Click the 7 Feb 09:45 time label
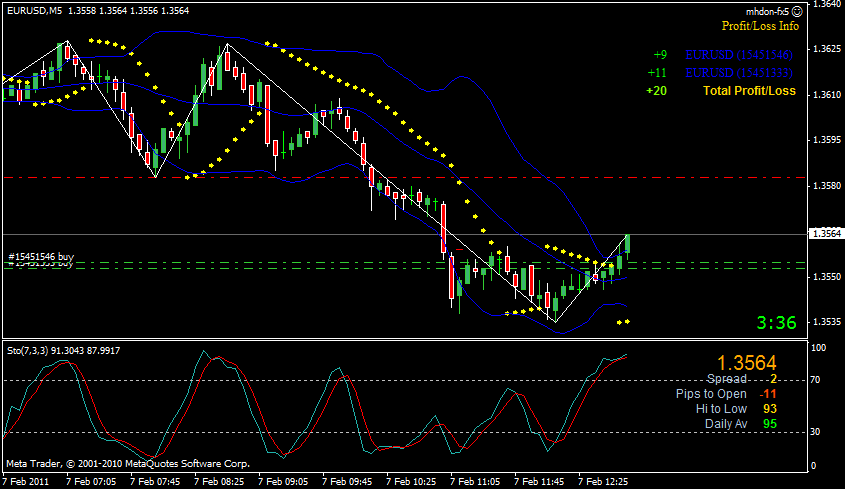 (348, 481)
